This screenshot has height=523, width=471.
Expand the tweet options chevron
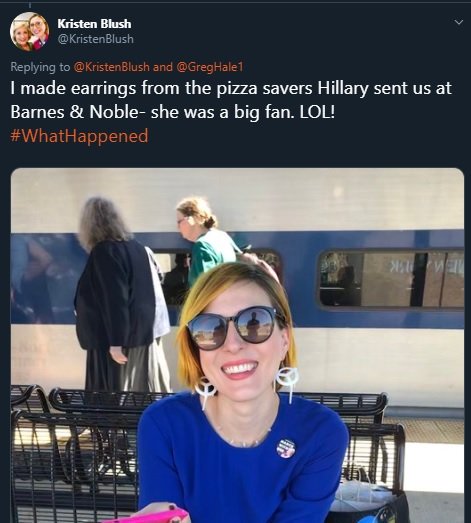pyautogui.click(x=459, y=22)
